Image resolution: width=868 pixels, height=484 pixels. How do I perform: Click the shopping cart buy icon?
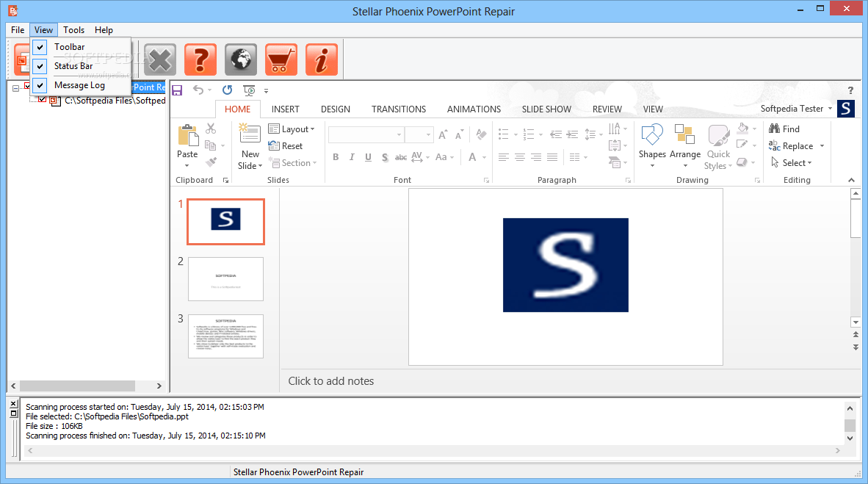281,59
